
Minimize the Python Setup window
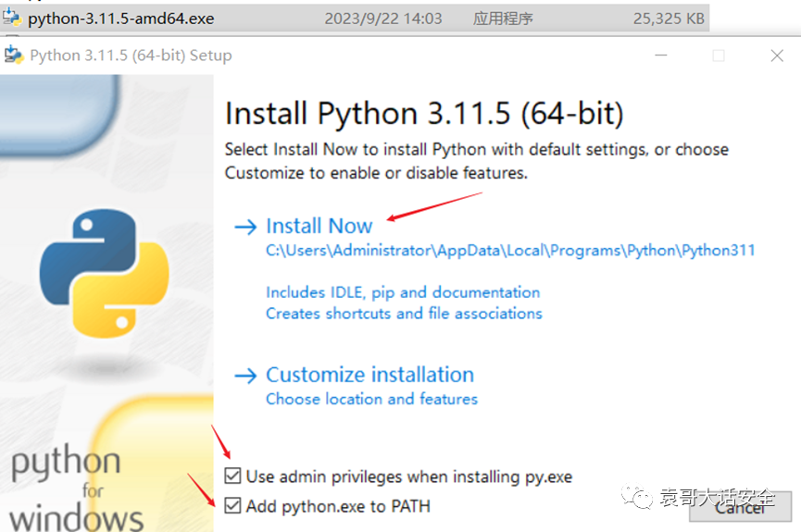[x=661, y=56]
